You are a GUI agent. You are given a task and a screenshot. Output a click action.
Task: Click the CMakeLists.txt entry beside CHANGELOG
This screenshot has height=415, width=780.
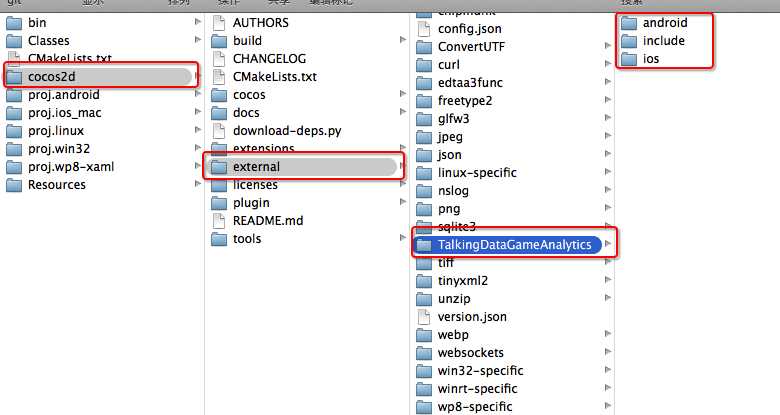point(275,77)
